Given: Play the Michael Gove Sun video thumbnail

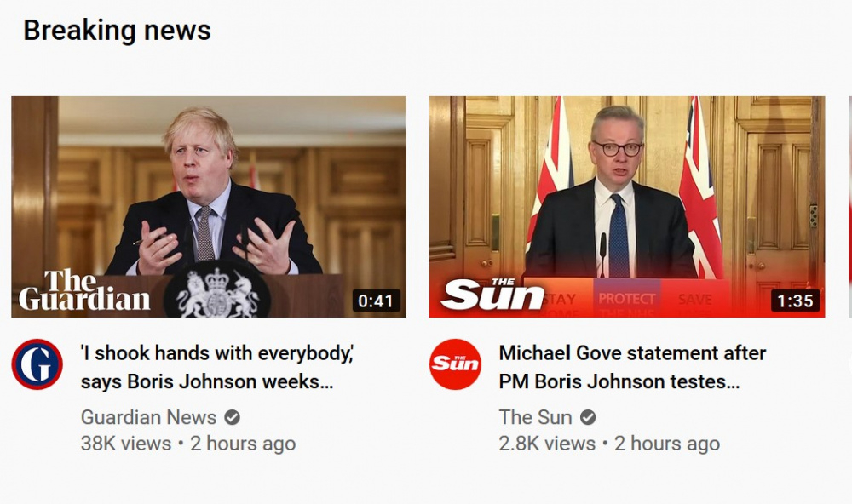Looking at the screenshot, I should click(x=627, y=206).
